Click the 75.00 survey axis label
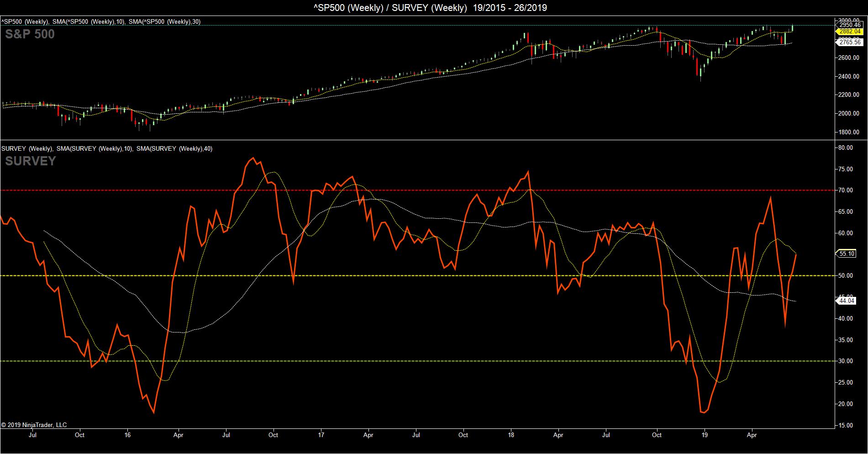The width and height of the screenshot is (868, 454). coord(846,169)
